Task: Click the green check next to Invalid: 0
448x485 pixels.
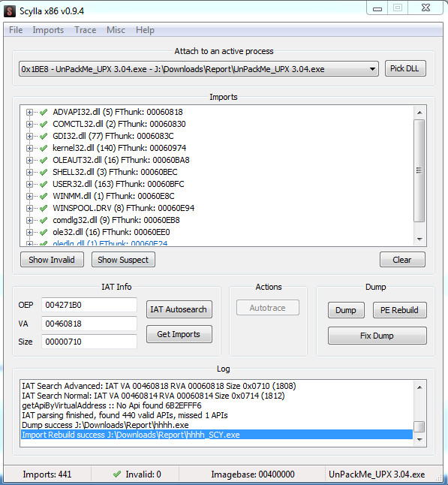Action: pyautogui.click(x=117, y=474)
